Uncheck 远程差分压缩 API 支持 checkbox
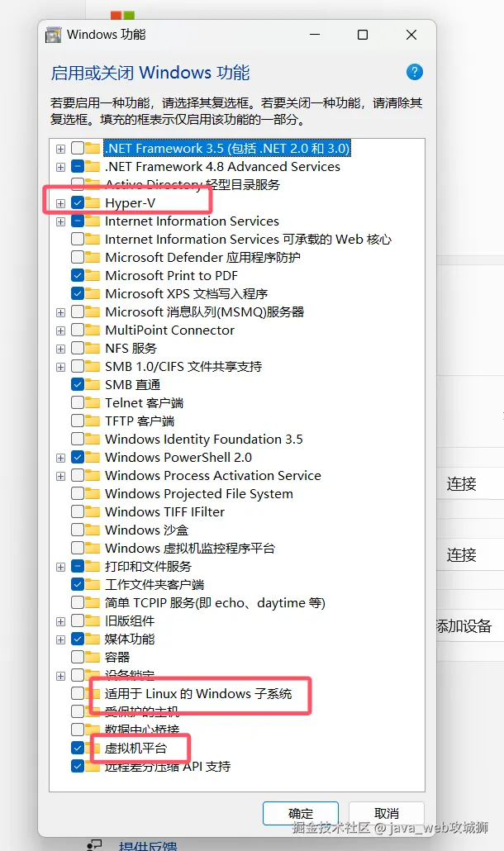The image size is (504, 851). (78, 767)
